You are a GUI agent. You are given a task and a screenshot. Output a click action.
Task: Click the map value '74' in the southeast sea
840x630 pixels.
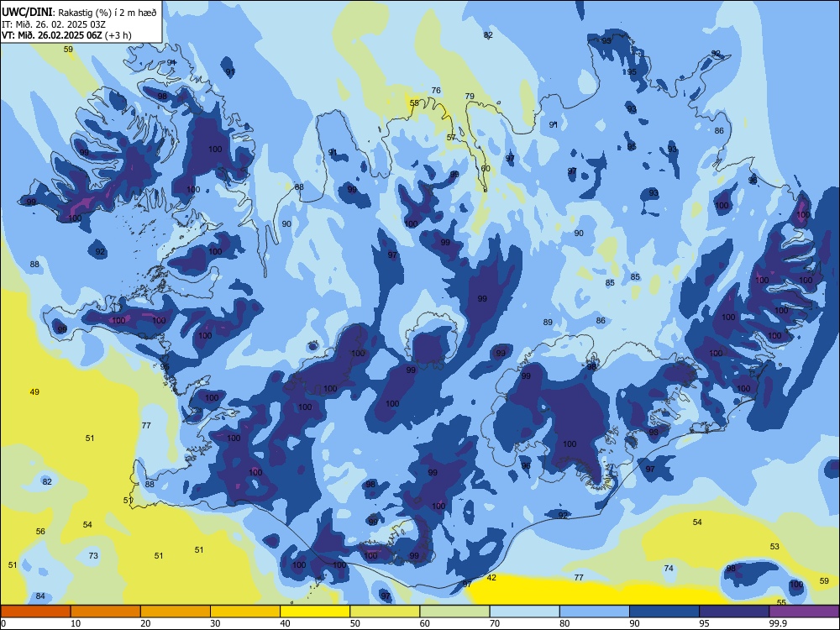click(x=669, y=568)
